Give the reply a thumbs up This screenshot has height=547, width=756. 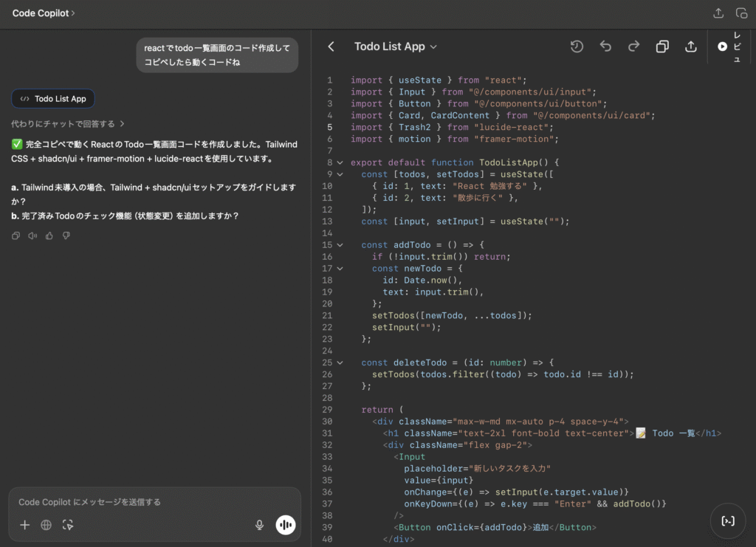click(x=49, y=235)
